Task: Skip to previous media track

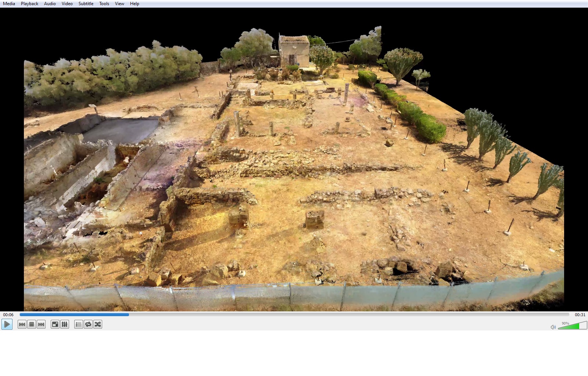Action: (x=22, y=324)
